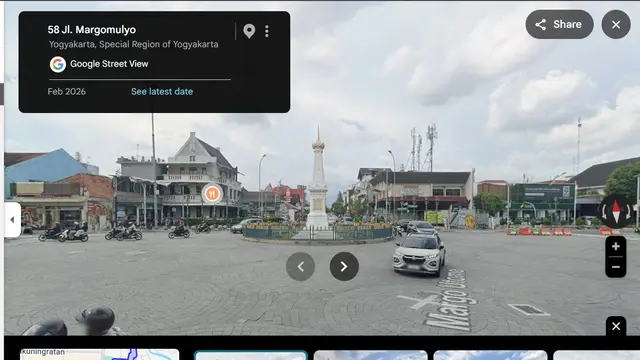This screenshot has width=640, height=360.
Task: Rotate view counterclockwise using the compass's left arrow
Action: pos(604,212)
